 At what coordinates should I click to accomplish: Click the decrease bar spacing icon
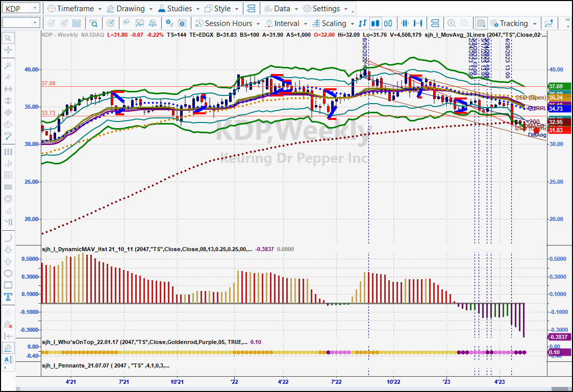(405, 23)
